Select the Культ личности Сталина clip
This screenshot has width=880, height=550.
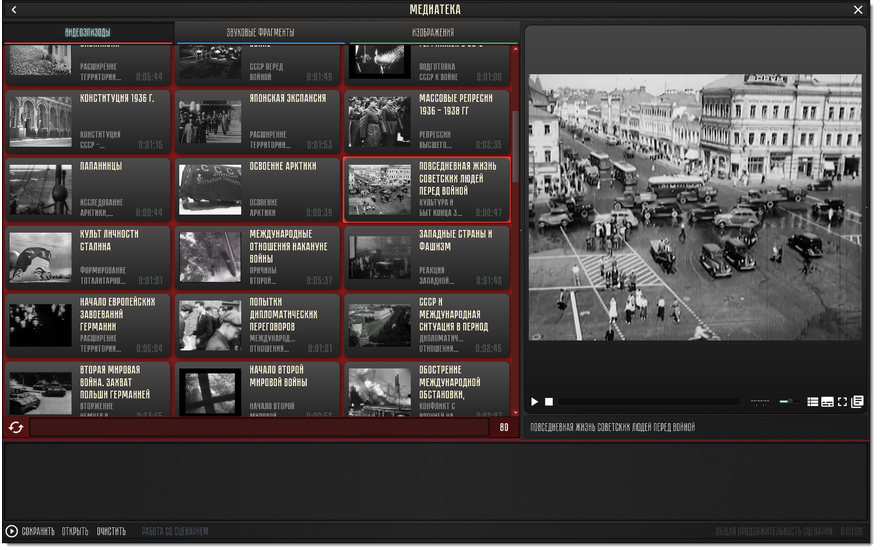88,258
